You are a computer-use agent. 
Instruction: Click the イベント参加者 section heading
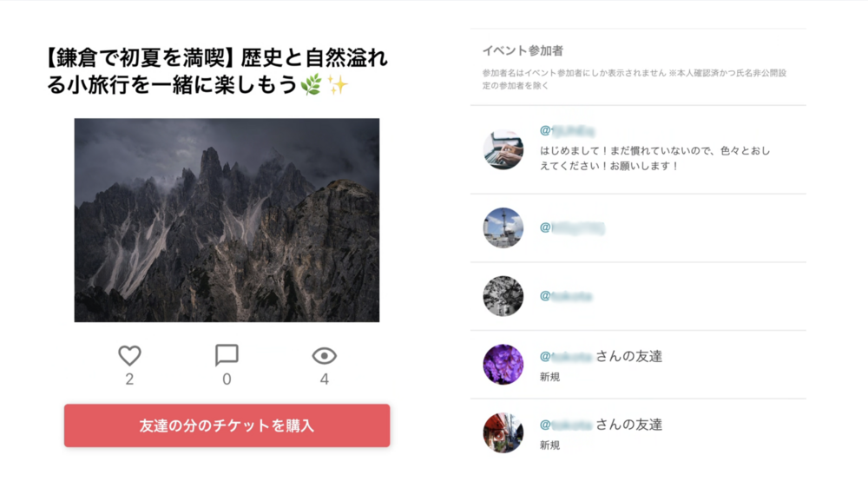523,51
